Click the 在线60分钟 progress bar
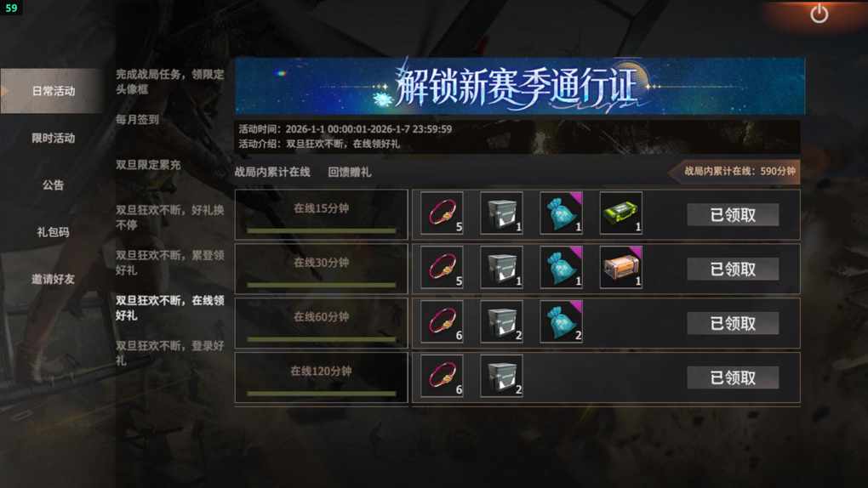This screenshot has height=488, width=868. point(322,339)
